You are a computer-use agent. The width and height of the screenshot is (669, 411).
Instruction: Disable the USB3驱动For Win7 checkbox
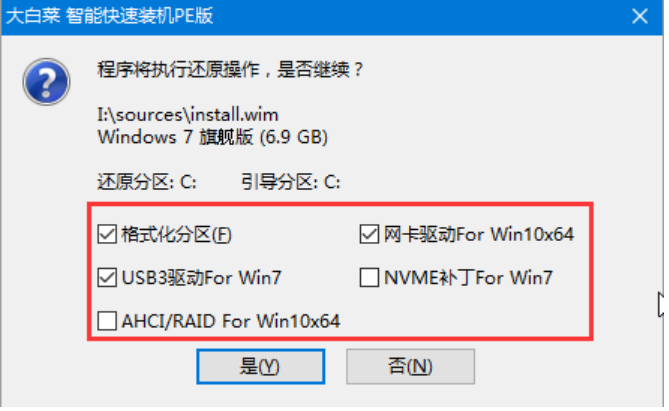pos(107,278)
